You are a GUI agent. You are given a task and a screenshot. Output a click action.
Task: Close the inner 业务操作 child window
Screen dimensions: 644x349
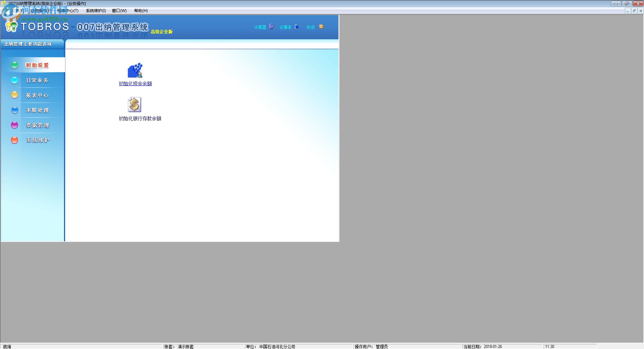[x=640, y=11]
